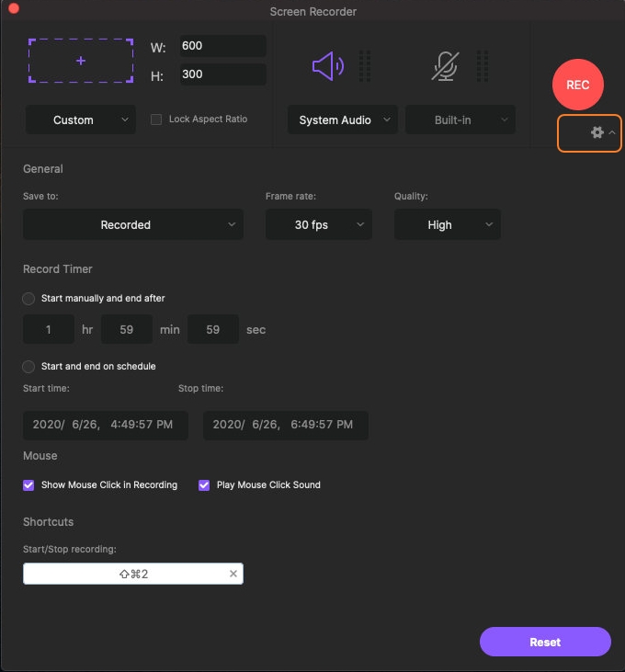Select Start and end on schedule

pyautogui.click(x=29, y=366)
